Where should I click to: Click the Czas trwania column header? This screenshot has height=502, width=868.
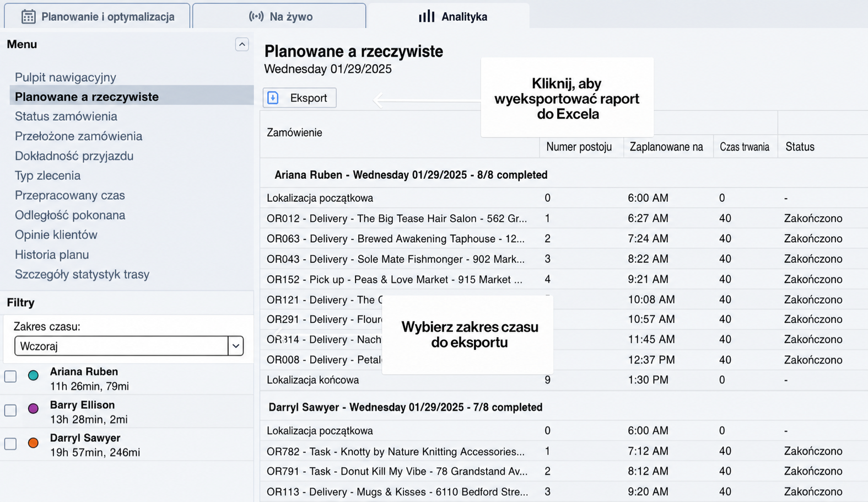click(x=745, y=147)
